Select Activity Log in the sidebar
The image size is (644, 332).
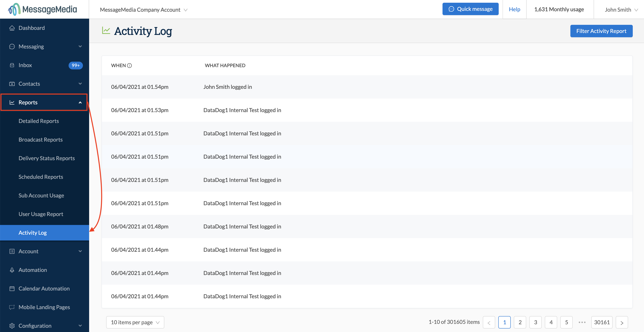(33, 233)
